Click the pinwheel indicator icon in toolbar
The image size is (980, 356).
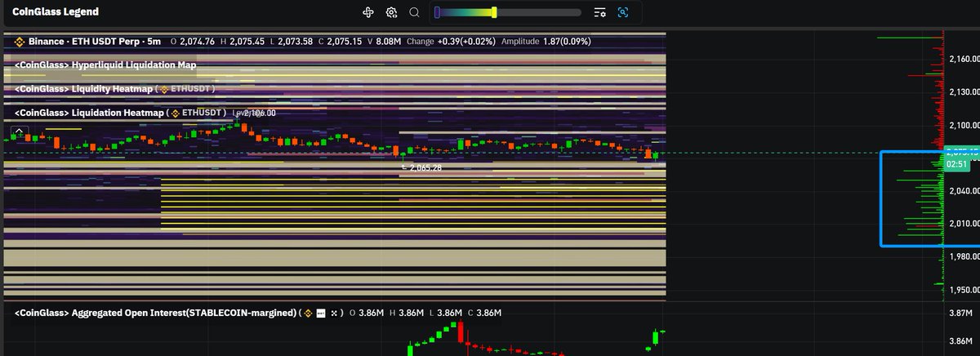(x=368, y=12)
